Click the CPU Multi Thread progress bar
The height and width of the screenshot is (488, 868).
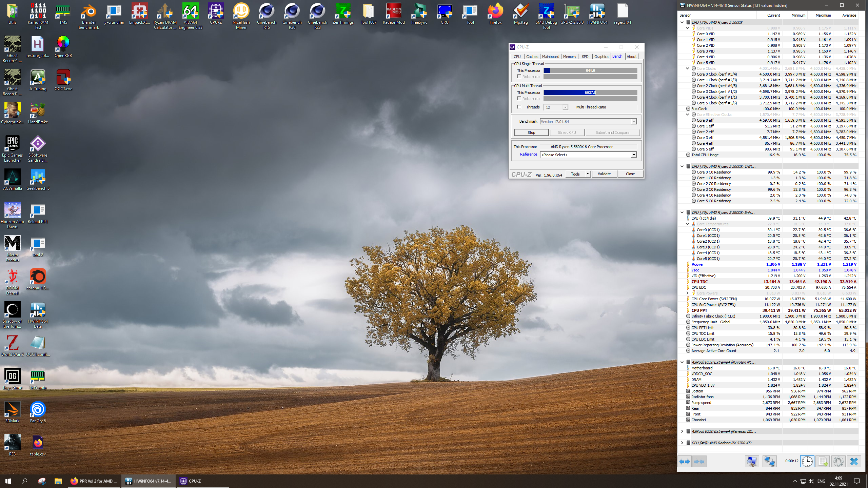coord(590,93)
